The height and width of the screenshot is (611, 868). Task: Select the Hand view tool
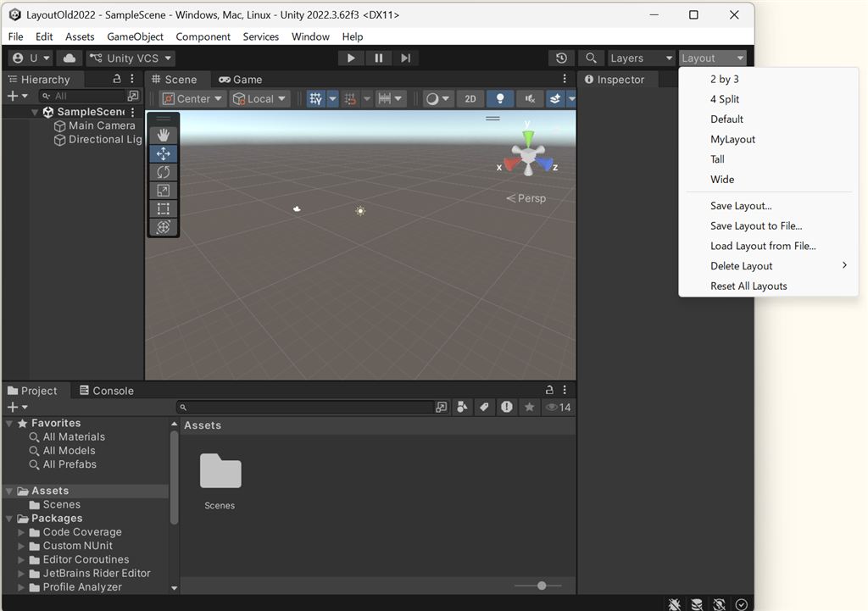pyautogui.click(x=164, y=136)
